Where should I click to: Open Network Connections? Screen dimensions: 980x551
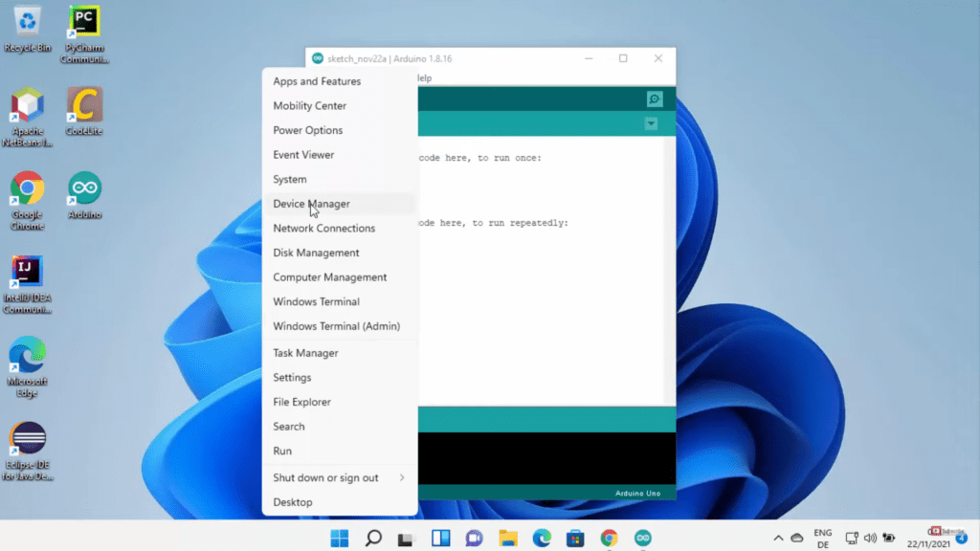(340, 228)
